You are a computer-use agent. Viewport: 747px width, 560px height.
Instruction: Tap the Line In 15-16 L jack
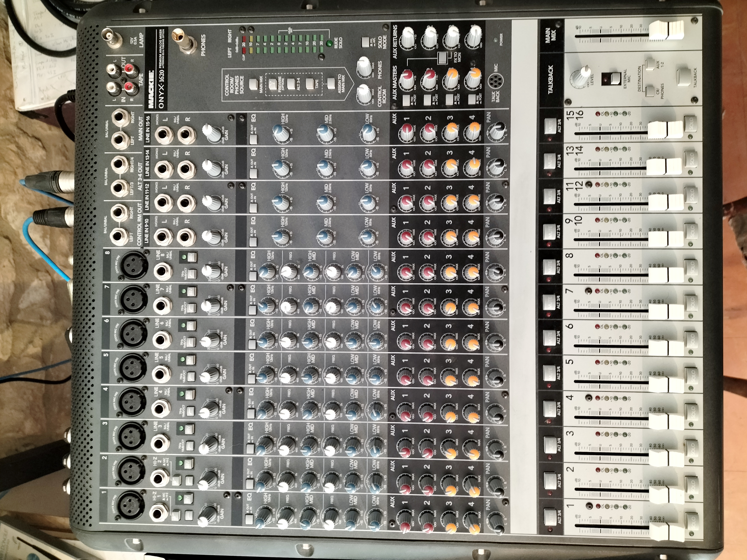tap(164, 135)
